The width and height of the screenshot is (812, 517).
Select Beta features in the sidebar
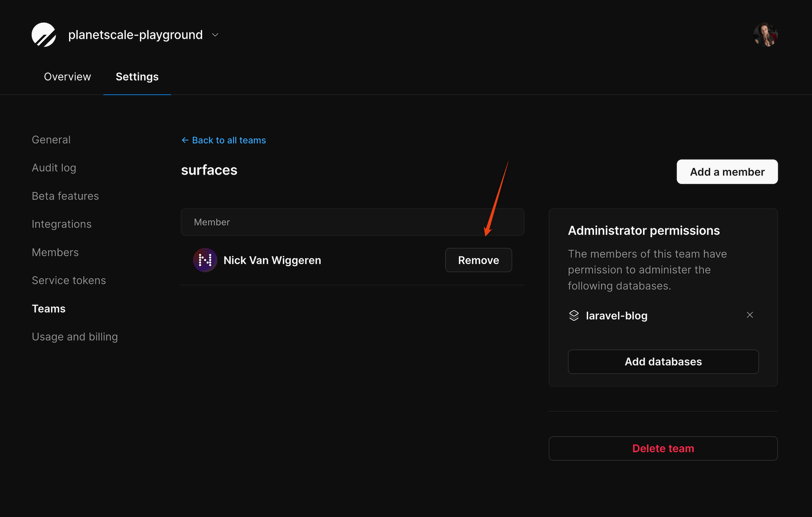coord(65,196)
